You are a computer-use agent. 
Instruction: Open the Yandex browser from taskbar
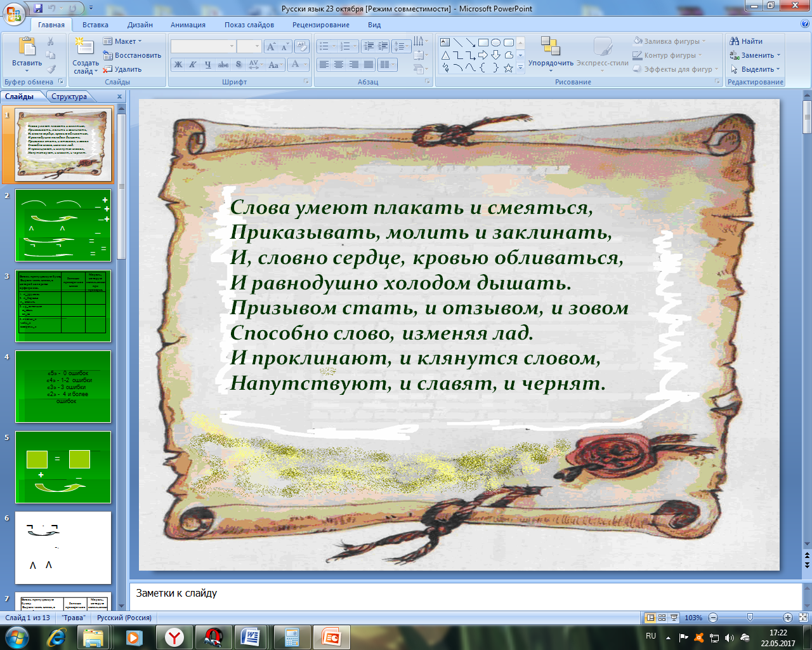coord(174,637)
